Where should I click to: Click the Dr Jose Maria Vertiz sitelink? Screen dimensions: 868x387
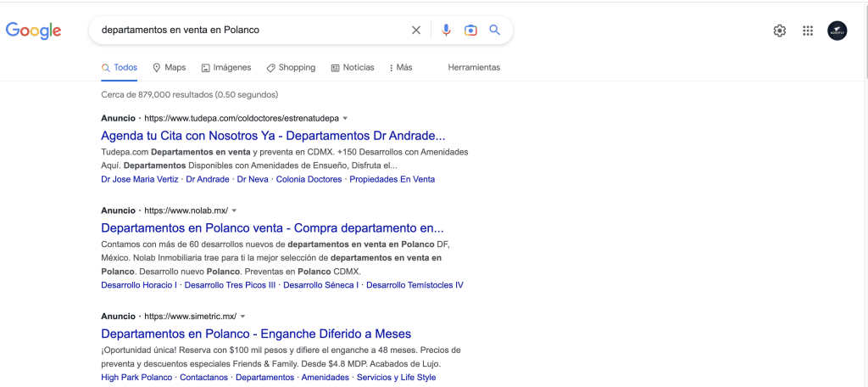(140, 180)
